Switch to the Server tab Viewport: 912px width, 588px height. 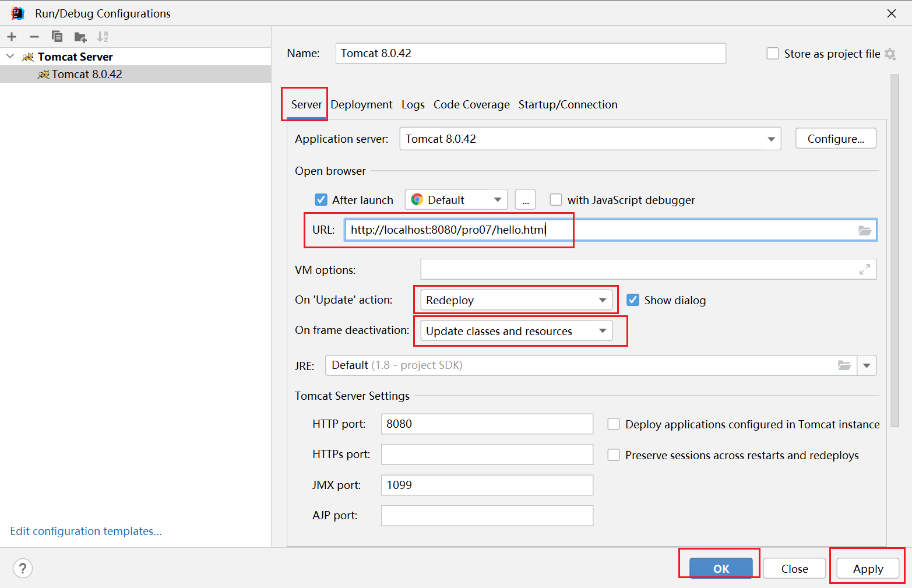pyautogui.click(x=307, y=105)
